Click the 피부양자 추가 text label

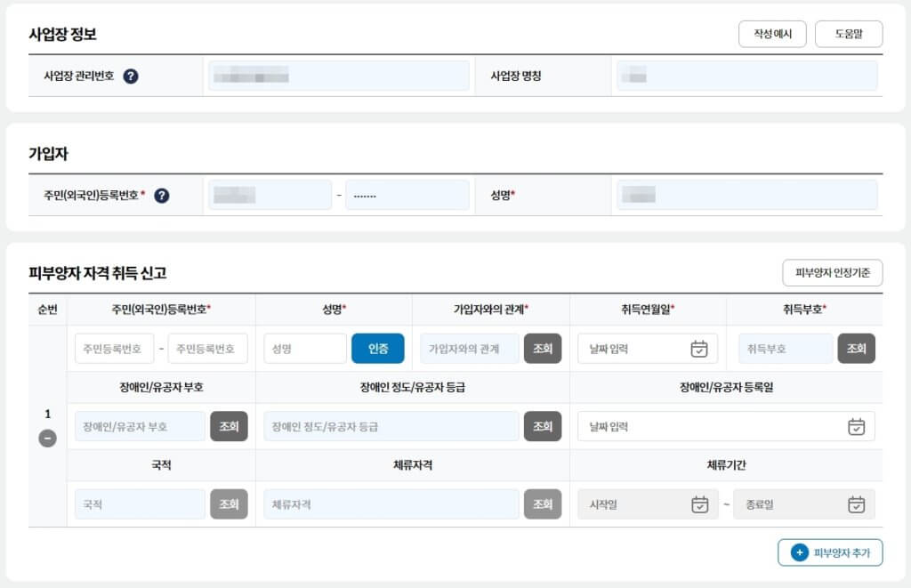tap(842, 552)
